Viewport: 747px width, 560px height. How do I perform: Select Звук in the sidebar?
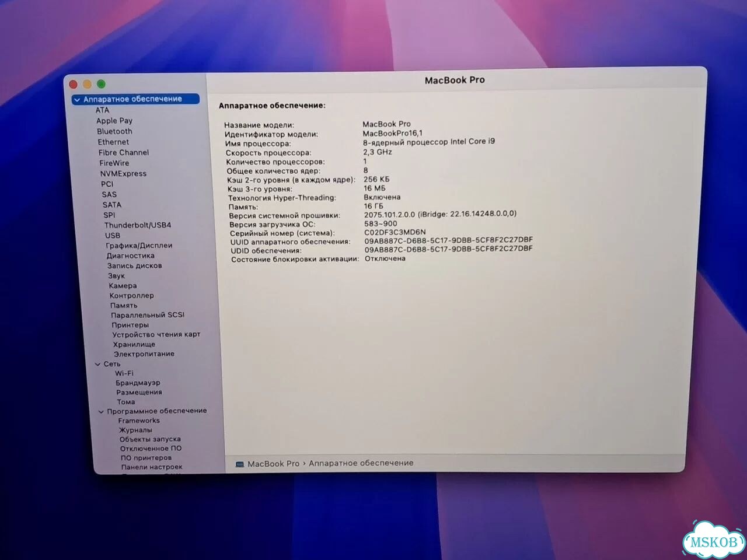[116, 276]
